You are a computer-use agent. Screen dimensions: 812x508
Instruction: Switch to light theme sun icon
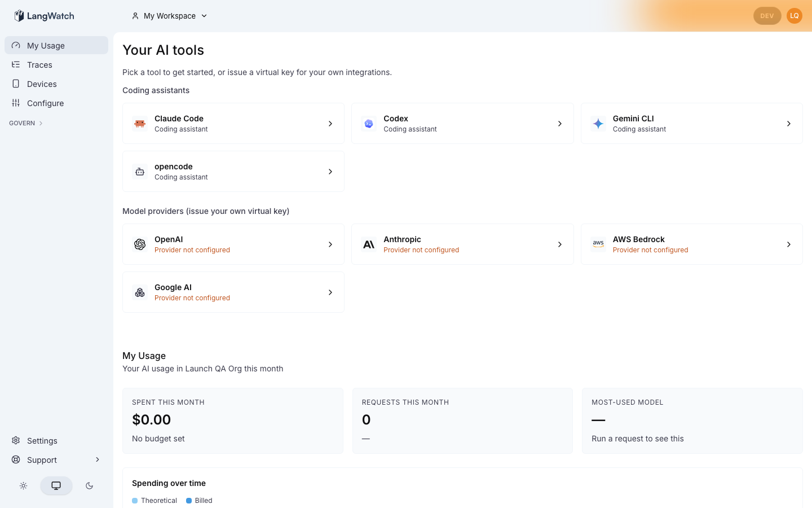(23, 485)
